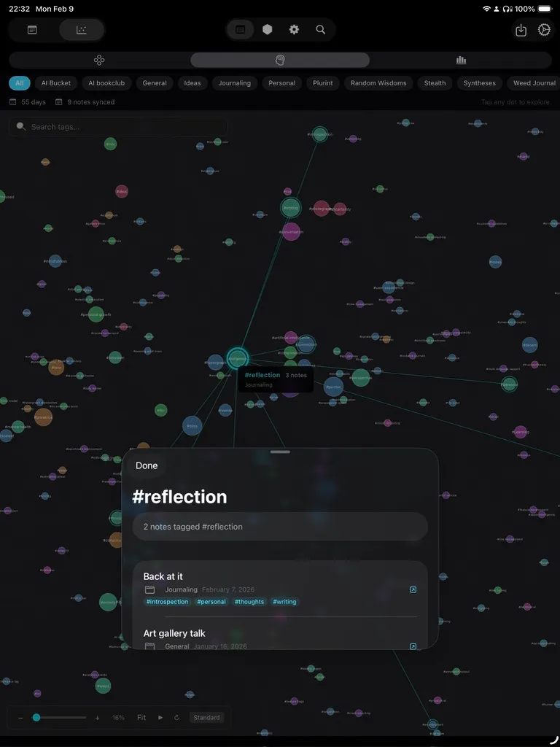Filter by Personal folder chip
Screen dimensions: 560x747
[282, 83]
